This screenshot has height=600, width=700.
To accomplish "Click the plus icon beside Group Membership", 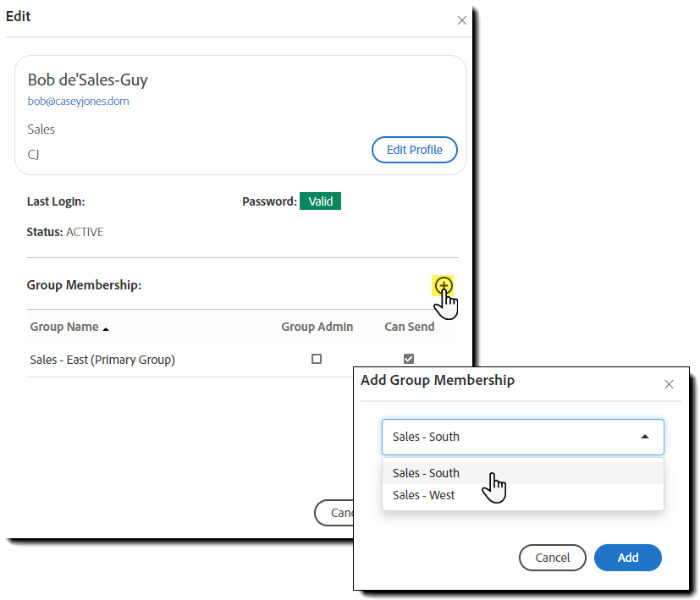I will click(444, 285).
